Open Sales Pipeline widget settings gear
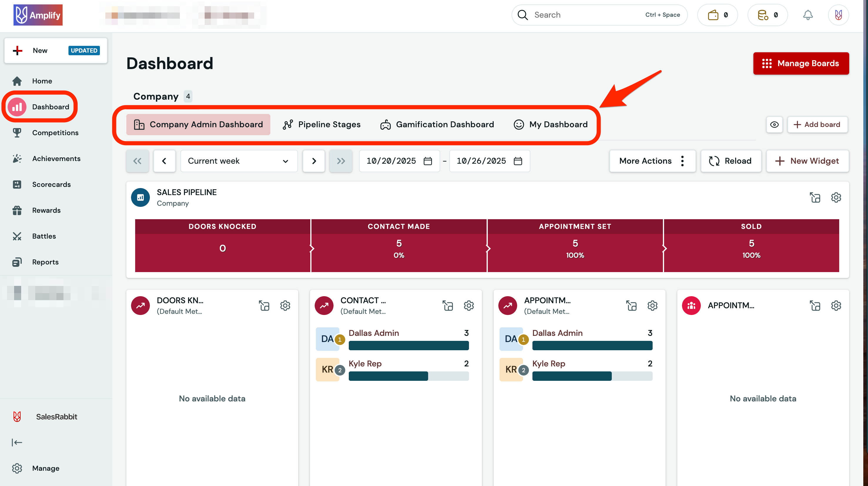 click(x=836, y=197)
